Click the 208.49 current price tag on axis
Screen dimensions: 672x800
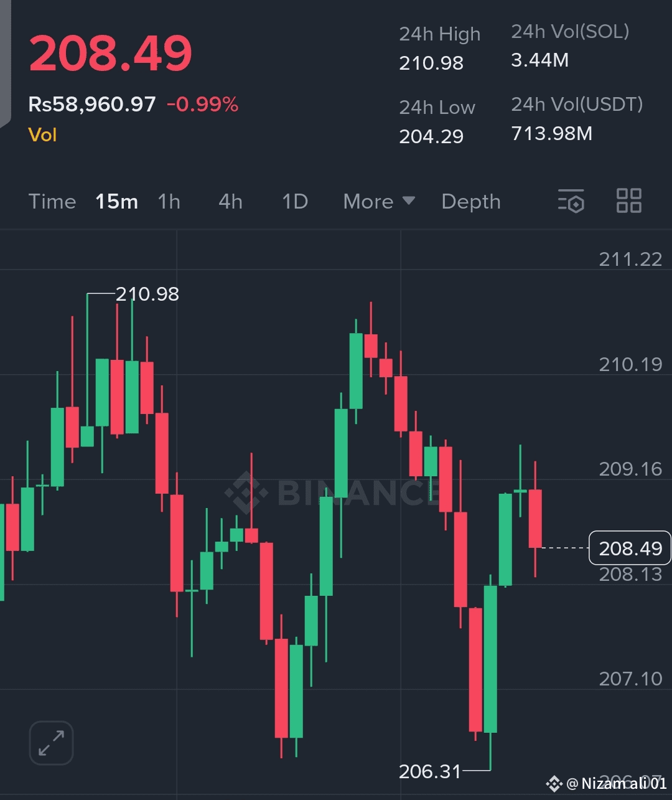point(630,548)
